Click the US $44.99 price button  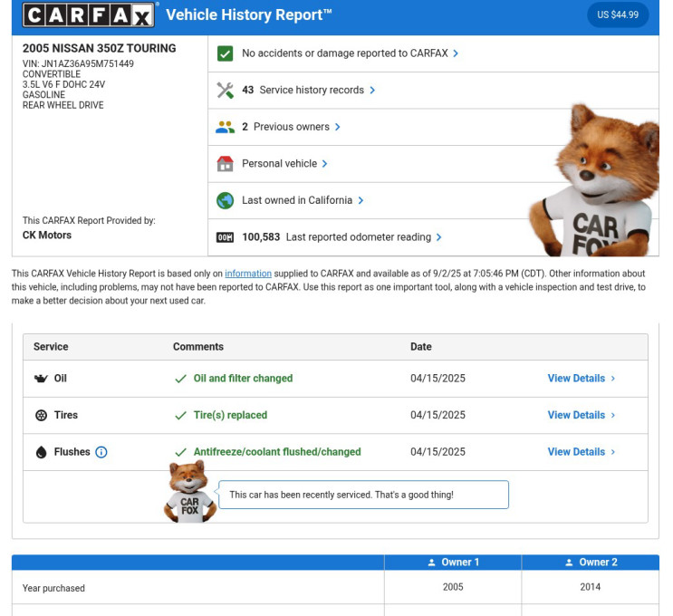point(618,14)
